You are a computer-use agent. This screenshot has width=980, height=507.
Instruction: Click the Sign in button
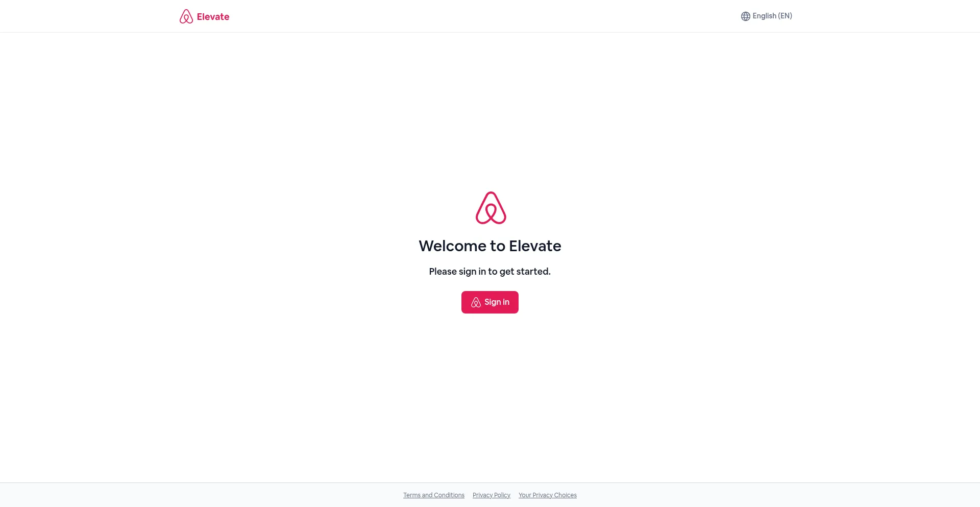tap(490, 302)
